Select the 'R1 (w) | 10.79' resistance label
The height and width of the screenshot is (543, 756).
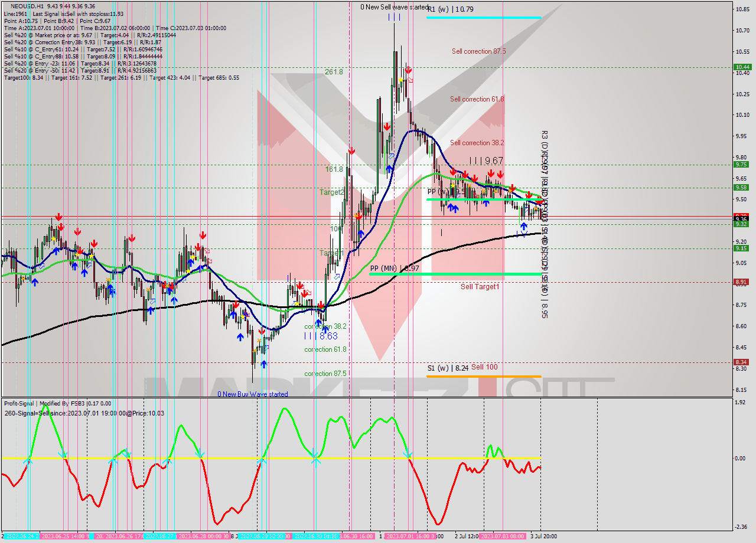[x=451, y=9]
